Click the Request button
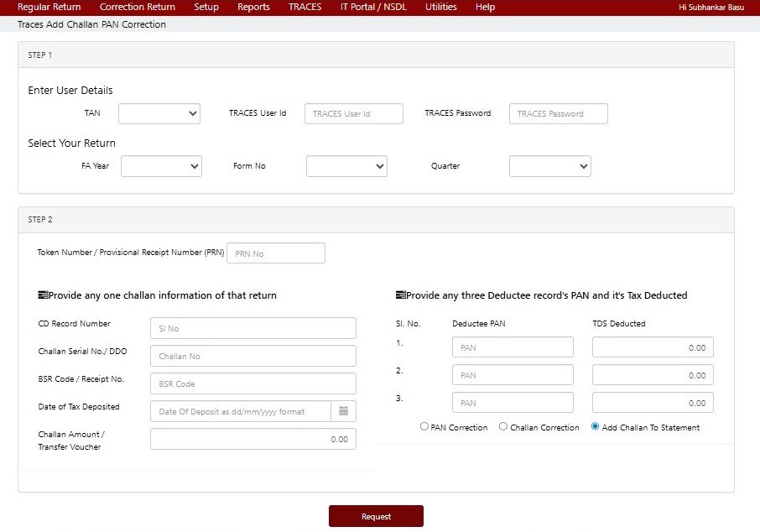 (376, 515)
